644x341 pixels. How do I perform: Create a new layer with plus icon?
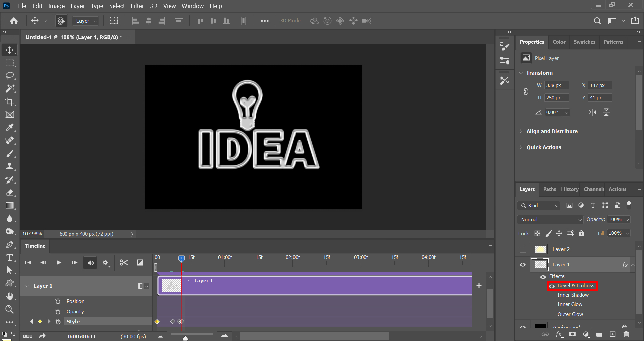(613, 334)
